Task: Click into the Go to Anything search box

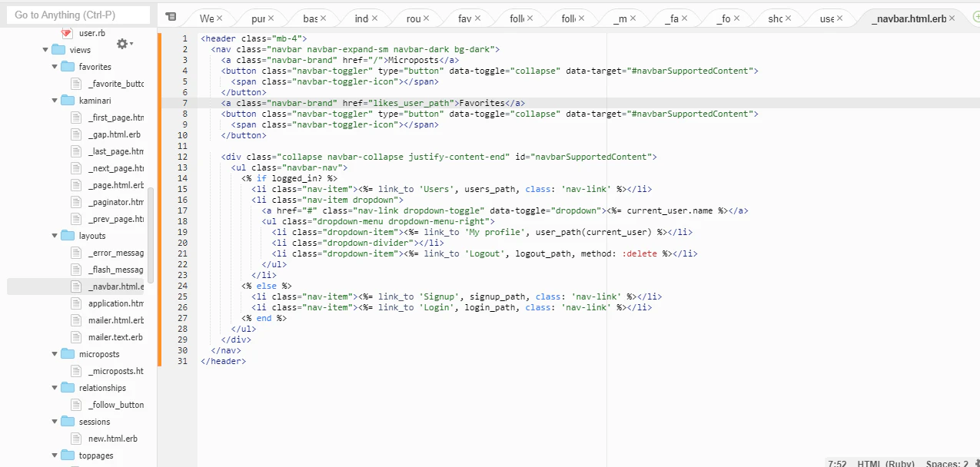Action: tap(77, 14)
